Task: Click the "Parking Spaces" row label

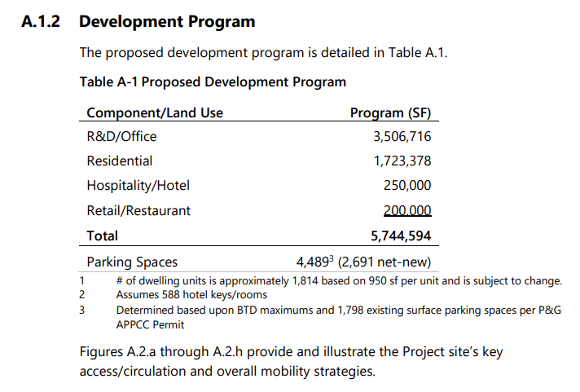Action: (x=132, y=262)
